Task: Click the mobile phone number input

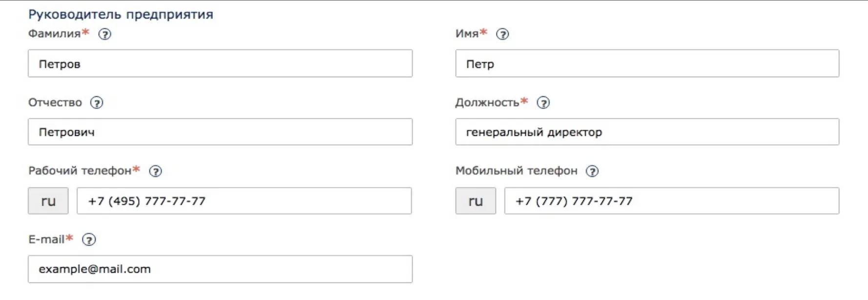Action: click(x=671, y=201)
